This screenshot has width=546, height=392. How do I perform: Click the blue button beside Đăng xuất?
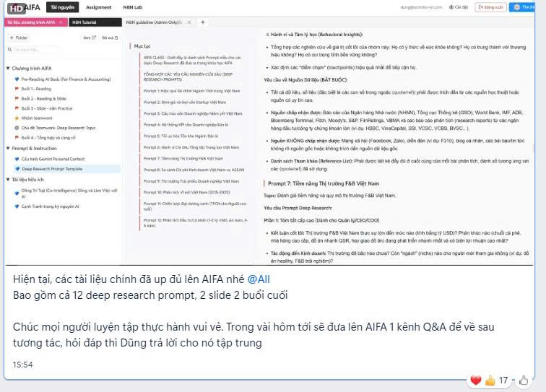pos(521,7)
